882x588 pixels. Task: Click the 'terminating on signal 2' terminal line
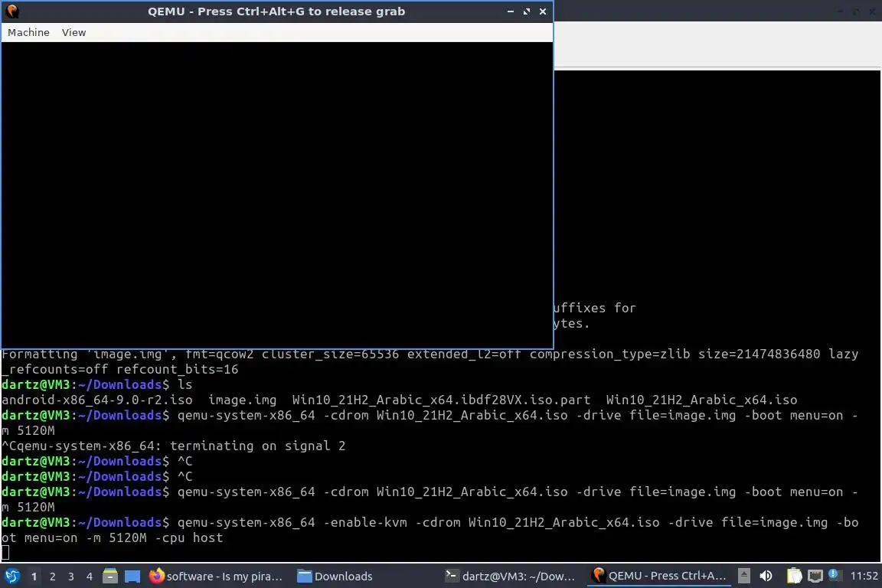(173, 446)
